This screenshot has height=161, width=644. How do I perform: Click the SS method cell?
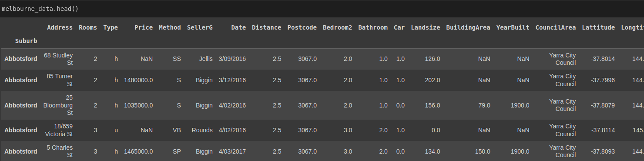point(177,59)
